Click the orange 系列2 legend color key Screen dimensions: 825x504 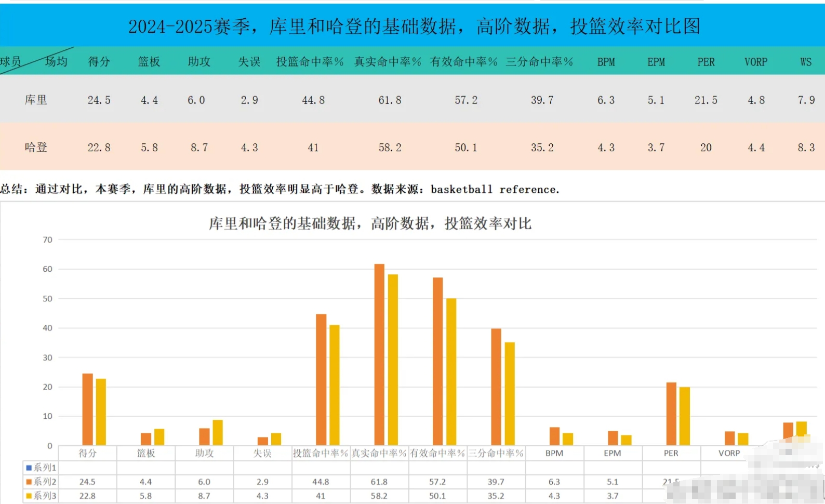(x=29, y=482)
